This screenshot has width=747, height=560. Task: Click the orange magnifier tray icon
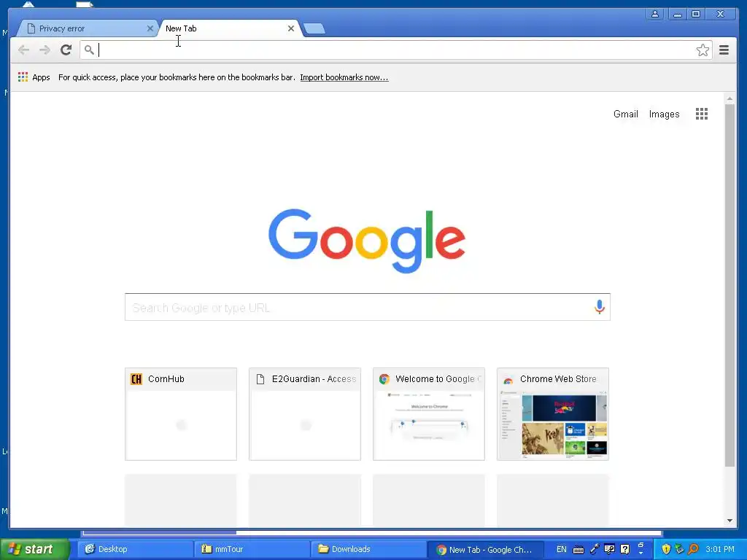[694, 549]
